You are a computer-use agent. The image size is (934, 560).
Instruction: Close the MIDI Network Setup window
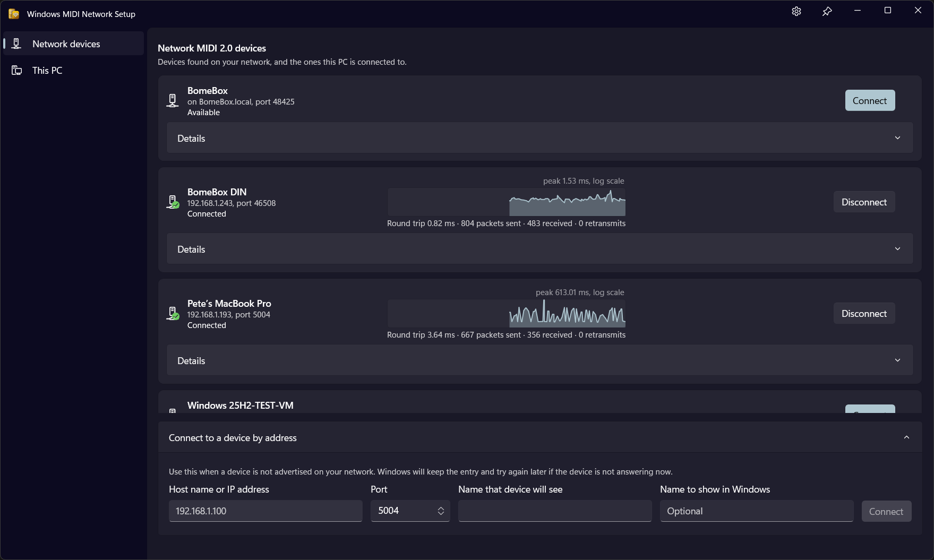(918, 11)
